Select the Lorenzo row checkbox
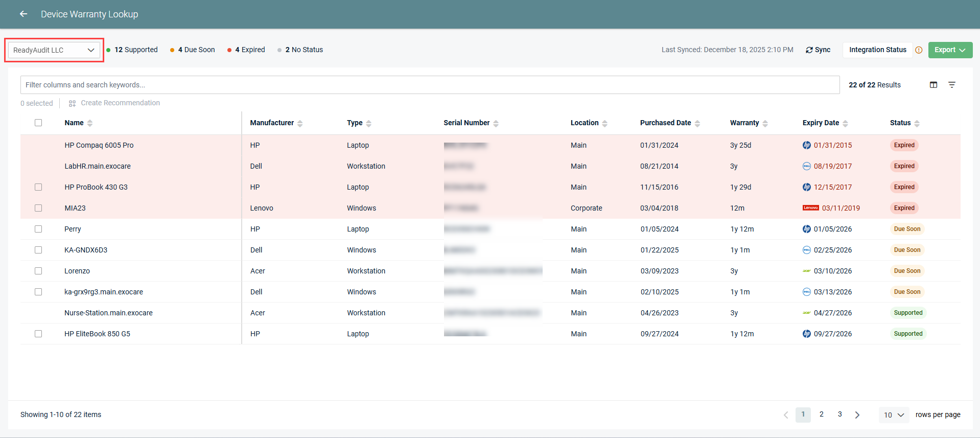The height and width of the screenshot is (438, 980). click(38, 271)
